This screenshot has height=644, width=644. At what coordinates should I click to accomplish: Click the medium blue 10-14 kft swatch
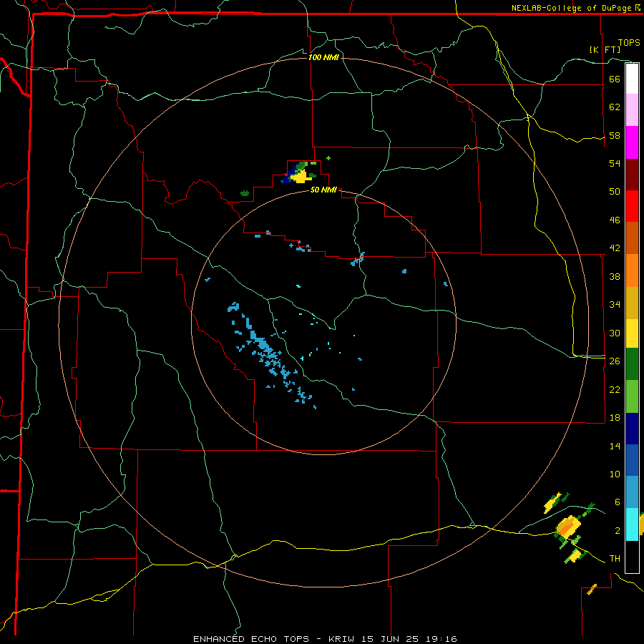pos(632,460)
